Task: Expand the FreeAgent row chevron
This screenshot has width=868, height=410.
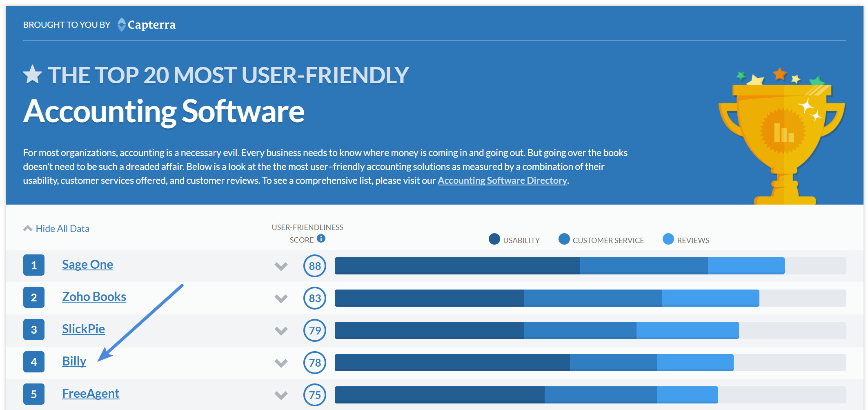Action: [281, 395]
